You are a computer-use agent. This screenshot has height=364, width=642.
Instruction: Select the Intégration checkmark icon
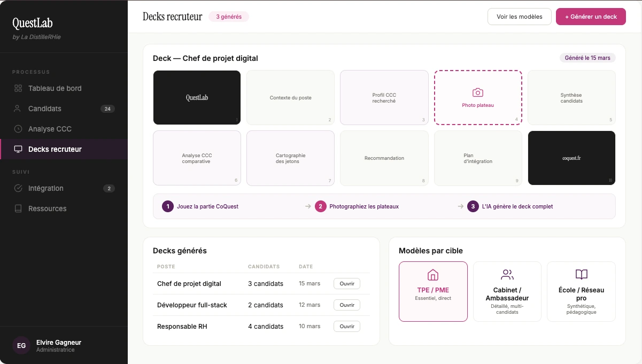pyautogui.click(x=18, y=188)
